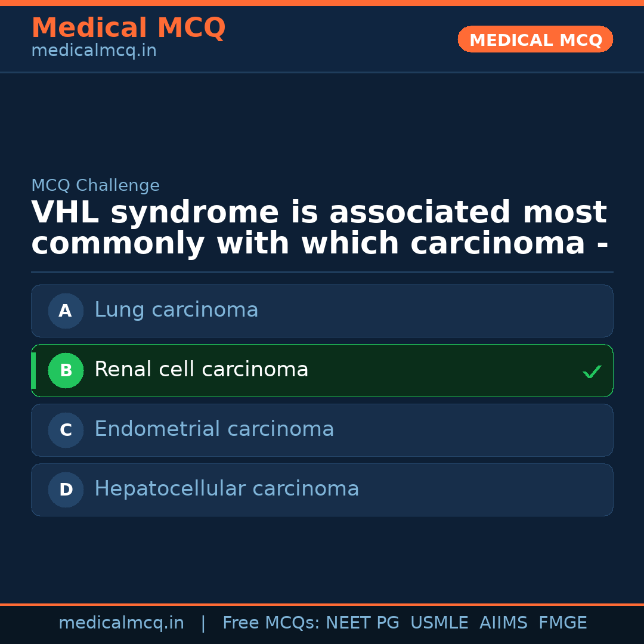
Task: Open the medicalmcq.in link in the footer
Action: 121,623
